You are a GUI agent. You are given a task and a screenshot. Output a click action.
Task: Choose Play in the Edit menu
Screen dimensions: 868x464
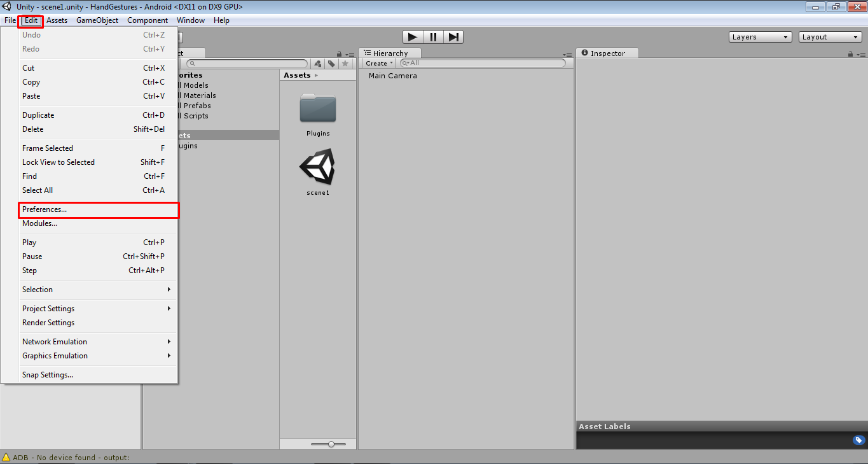click(99, 243)
